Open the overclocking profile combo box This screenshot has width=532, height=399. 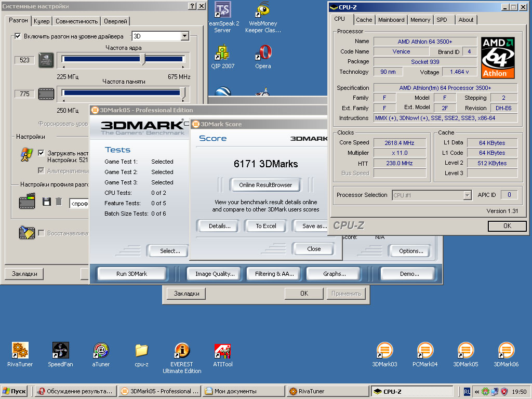79,203
